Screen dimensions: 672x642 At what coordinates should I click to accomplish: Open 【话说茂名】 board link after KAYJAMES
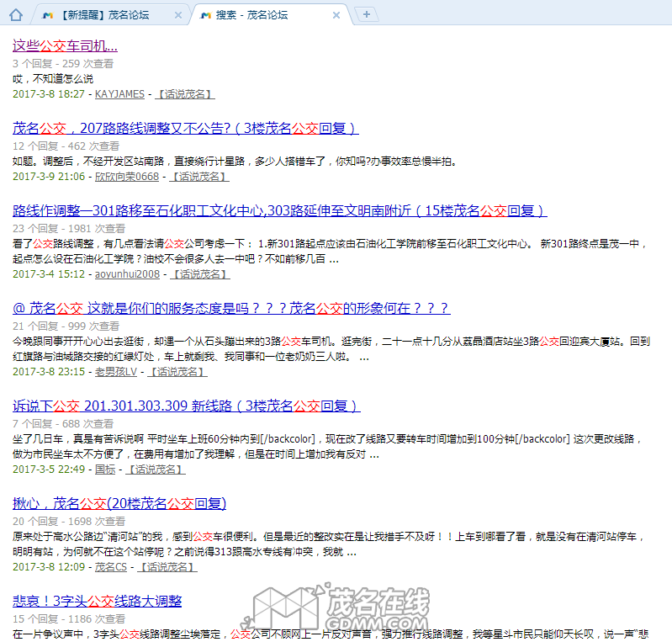pyautogui.click(x=185, y=94)
